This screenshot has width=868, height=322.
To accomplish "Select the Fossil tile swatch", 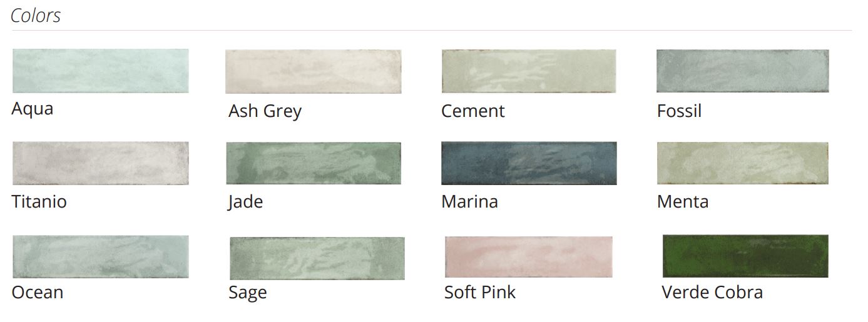I will click(743, 71).
